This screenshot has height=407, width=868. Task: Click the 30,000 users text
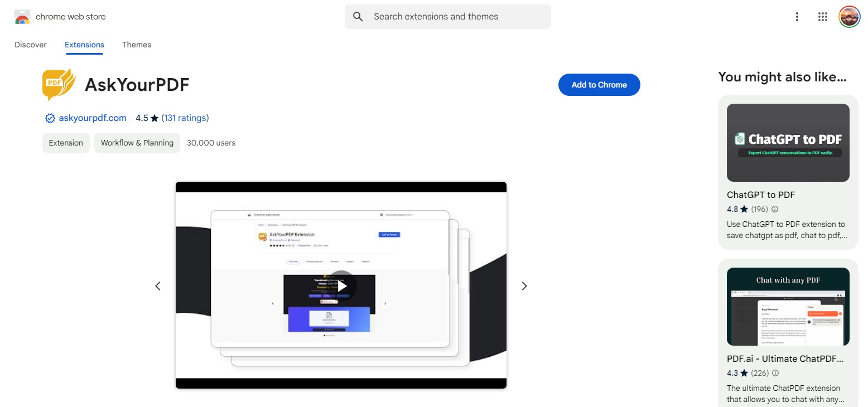point(211,143)
